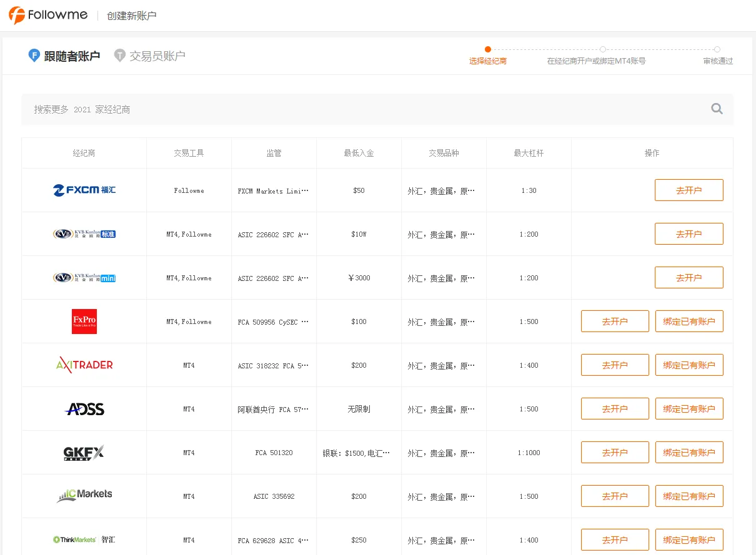Click 绑定已有账户 in FxPro row
756x555 pixels.
(x=689, y=322)
